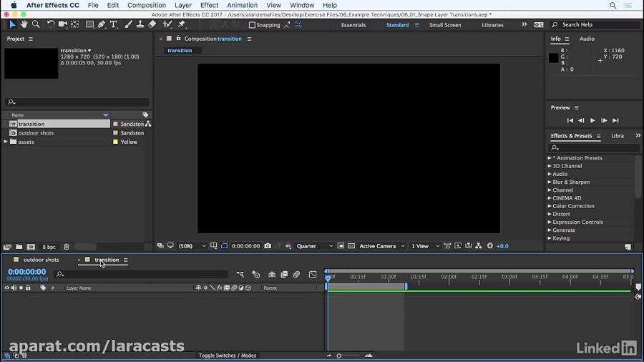Select the Zoom magnifier tool

[36, 24]
